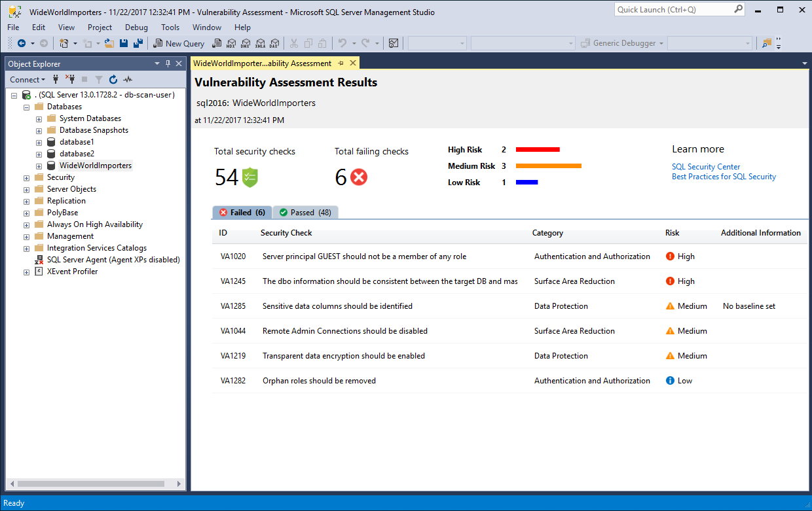Create a new DAX query
The width and height of the screenshot is (812, 511).
(x=274, y=43)
